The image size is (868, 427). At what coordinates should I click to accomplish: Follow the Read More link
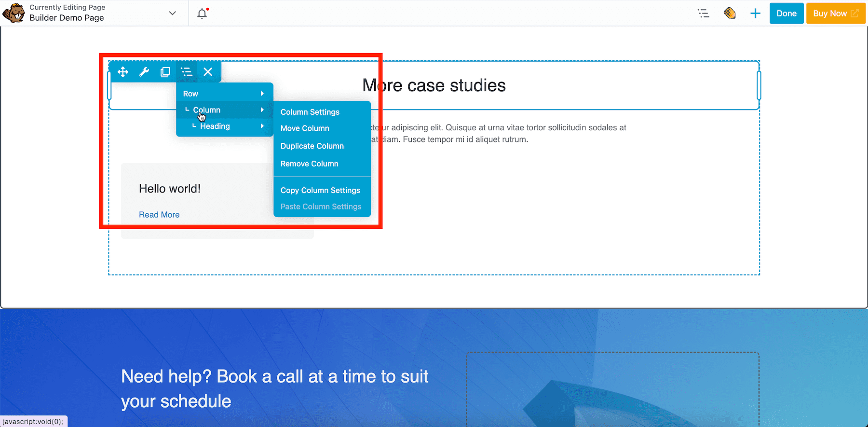pos(159,215)
